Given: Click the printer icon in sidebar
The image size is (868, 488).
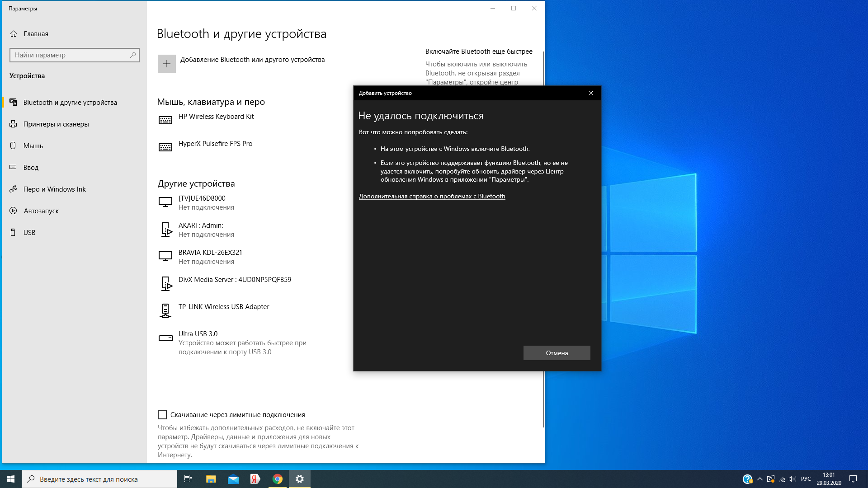Looking at the screenshot, I should coord(13,124).
